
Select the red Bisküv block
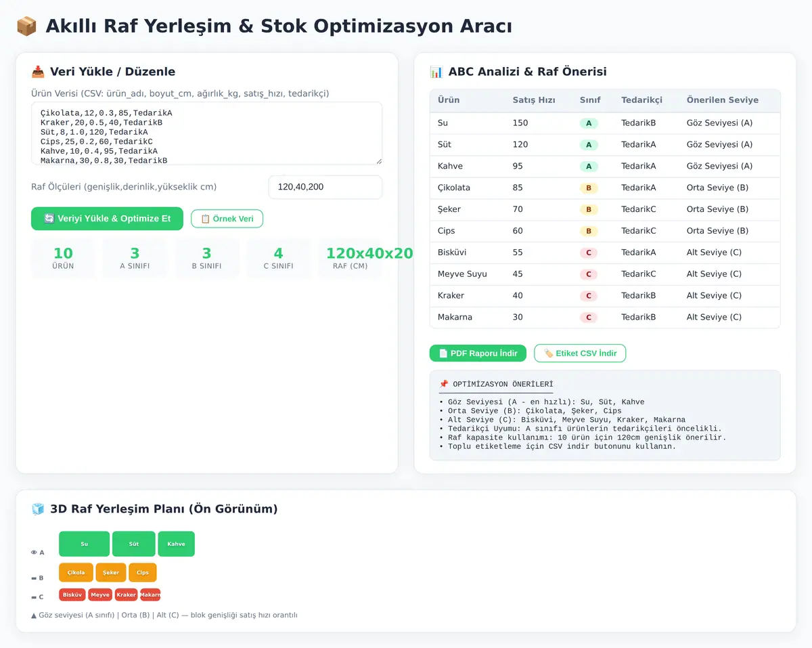point(72,595)
